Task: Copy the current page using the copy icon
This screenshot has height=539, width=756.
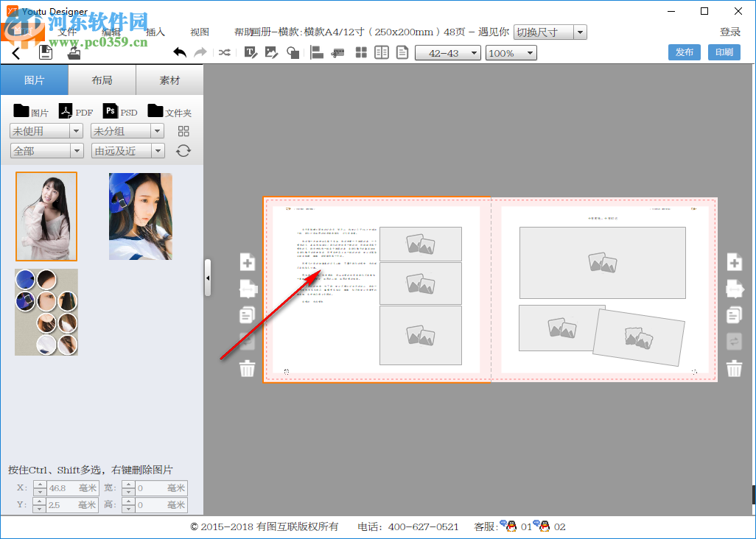Action: [x=247, y=314]
